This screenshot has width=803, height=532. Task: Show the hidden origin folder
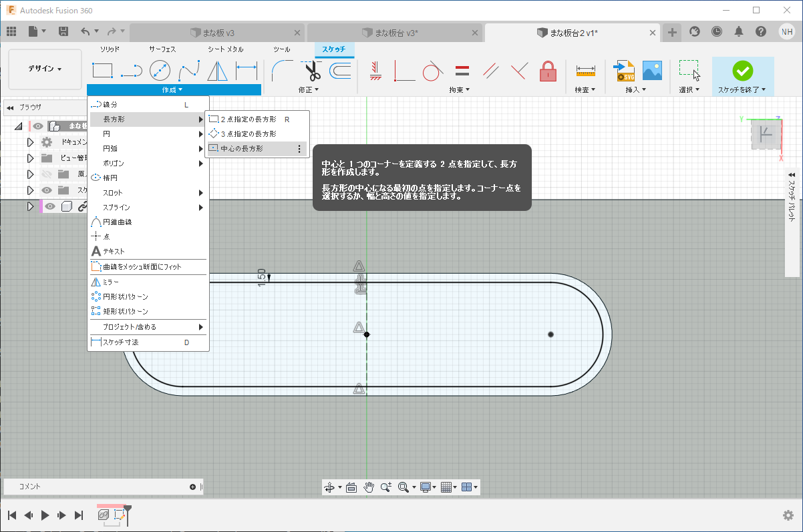point(46,174)
